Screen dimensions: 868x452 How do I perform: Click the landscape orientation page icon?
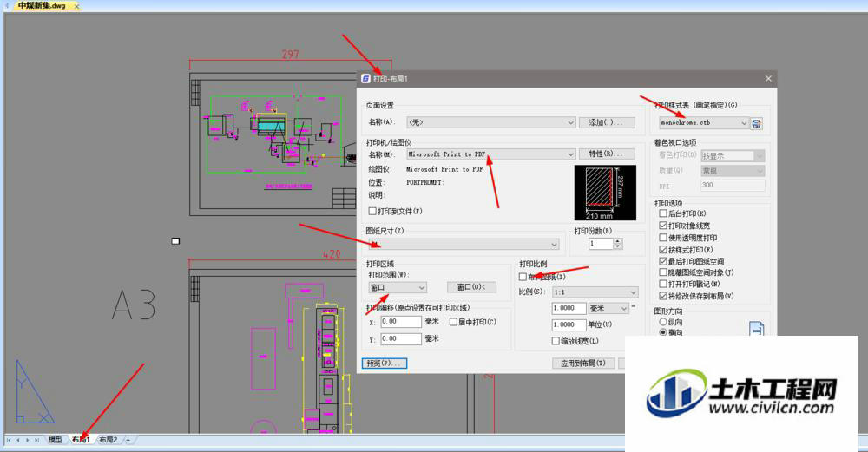[757, 329]
